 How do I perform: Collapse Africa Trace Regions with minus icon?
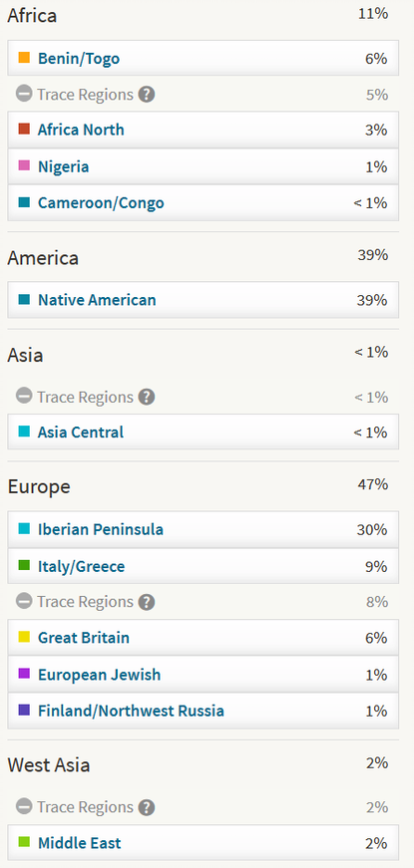[x=24, y=94]
